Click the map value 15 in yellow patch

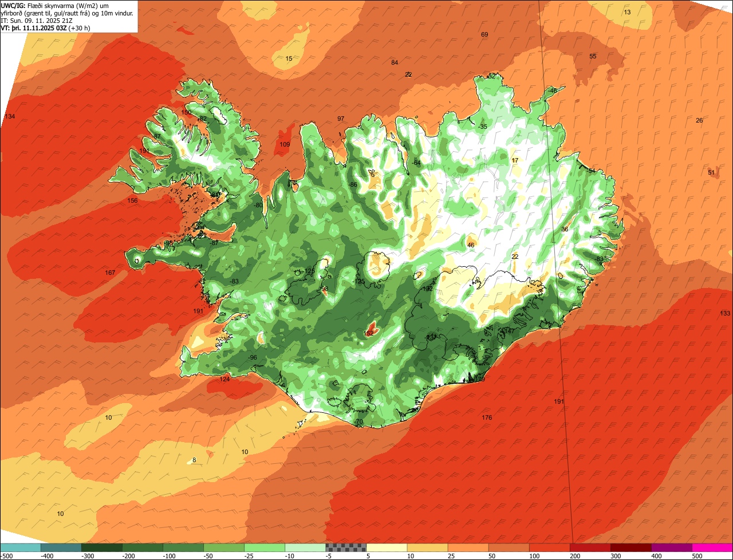(x=289, y=58)
